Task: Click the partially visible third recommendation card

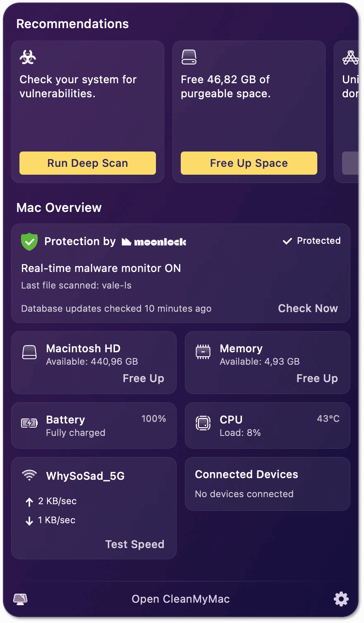Action: 346,112
